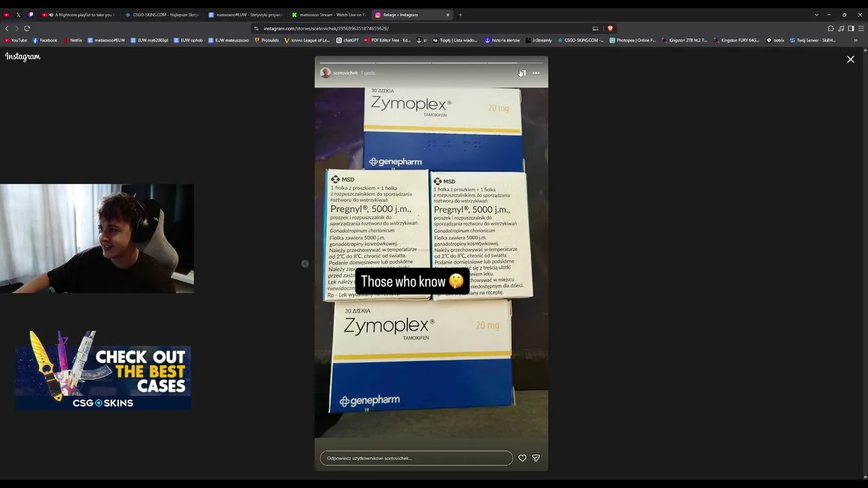Screen dimensions: 868x488
Task: Reload the Instagram page
Action: (27, 28)
